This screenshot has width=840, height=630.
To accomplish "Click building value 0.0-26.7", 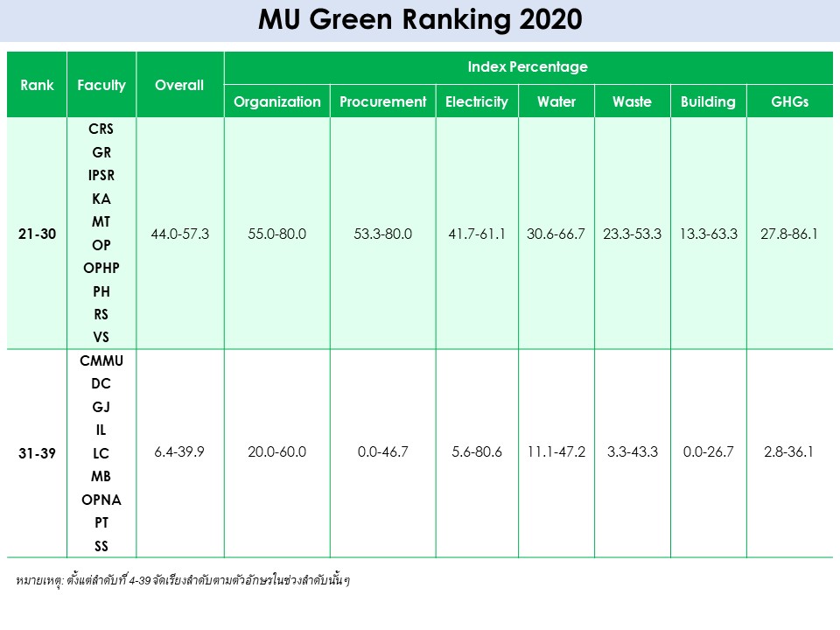I will click(708, 451).
